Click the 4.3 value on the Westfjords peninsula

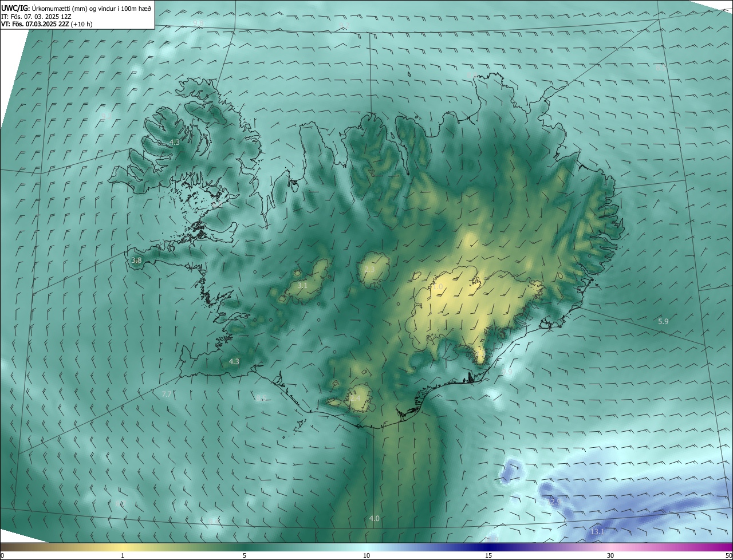[x=175, y=142]
